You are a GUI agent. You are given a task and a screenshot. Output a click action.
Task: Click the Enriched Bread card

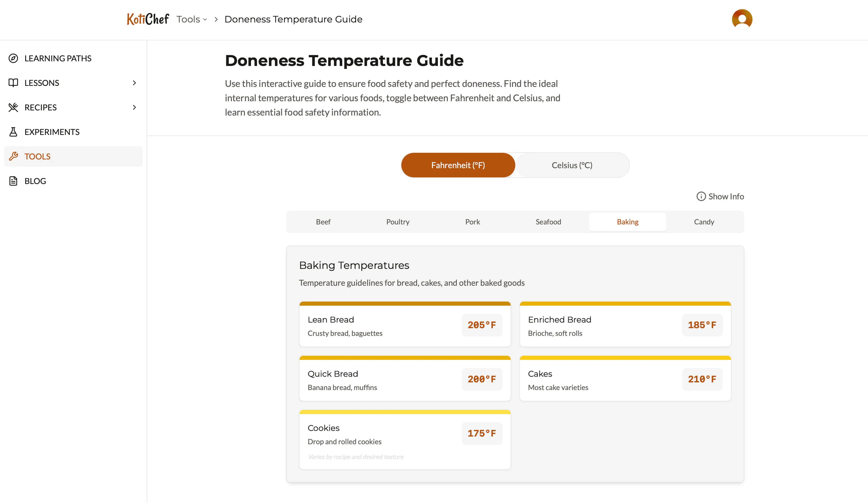(x=625, y=324)
